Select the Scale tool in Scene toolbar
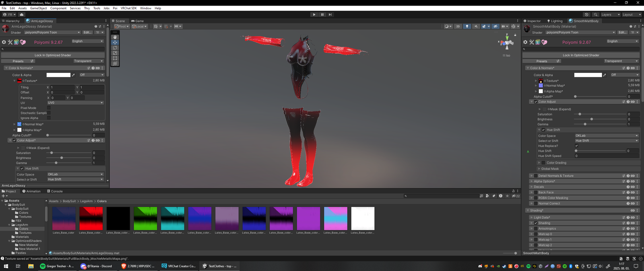Image resolution: width=644 pixels, height=271 pixels. 115,53
